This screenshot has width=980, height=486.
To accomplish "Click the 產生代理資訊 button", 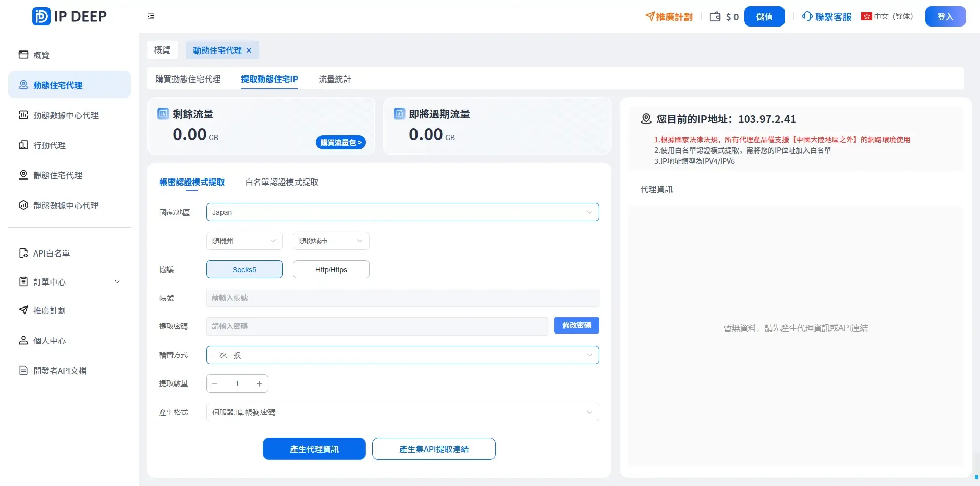I will click(314, 449).
